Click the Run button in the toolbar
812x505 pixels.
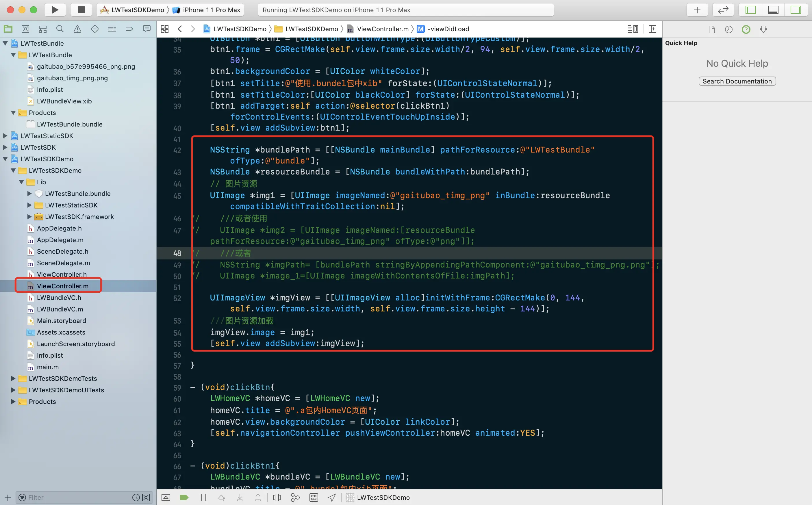[x=55, y=10]
